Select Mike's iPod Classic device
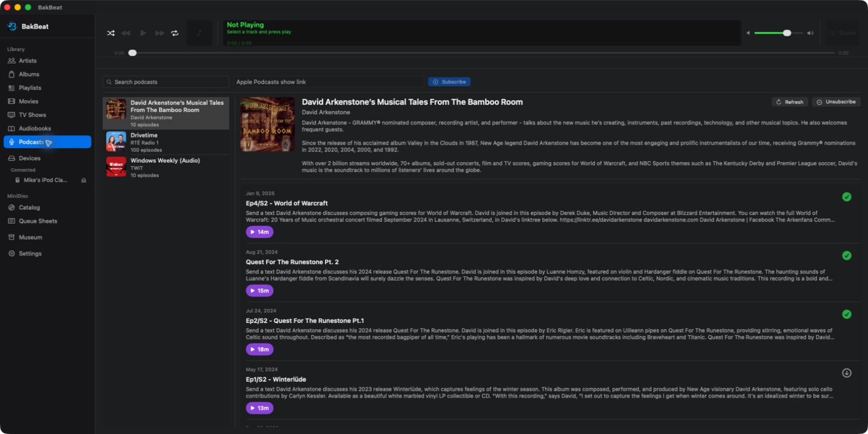868x434 pixels. pyautogui.click(x=45, y=180)
